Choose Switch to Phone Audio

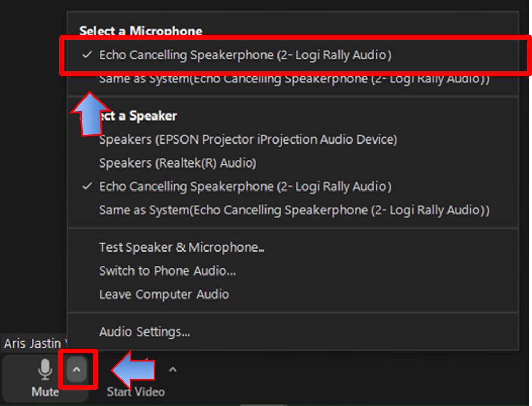pyautogui.click(x=167, y=271)
